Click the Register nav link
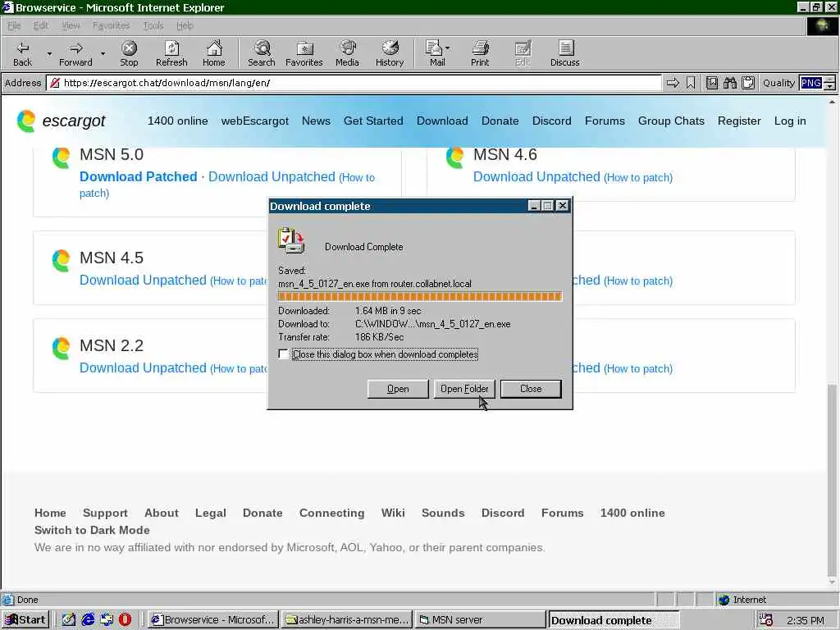 (x=739, y=121)
